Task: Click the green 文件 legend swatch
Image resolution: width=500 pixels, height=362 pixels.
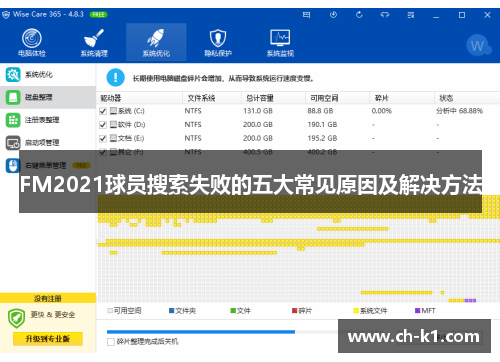Action: [233, 311]
